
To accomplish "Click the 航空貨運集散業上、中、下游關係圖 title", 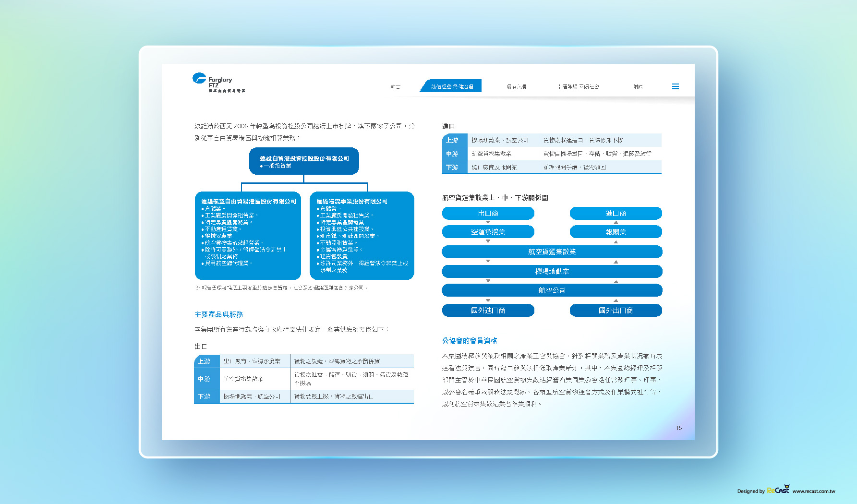I will [495, 197].
